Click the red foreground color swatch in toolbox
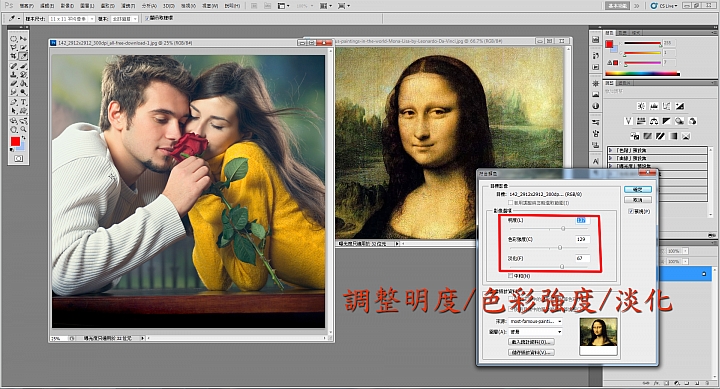The height and width of the screenshot is (389, 720). [x=16, y=141]
